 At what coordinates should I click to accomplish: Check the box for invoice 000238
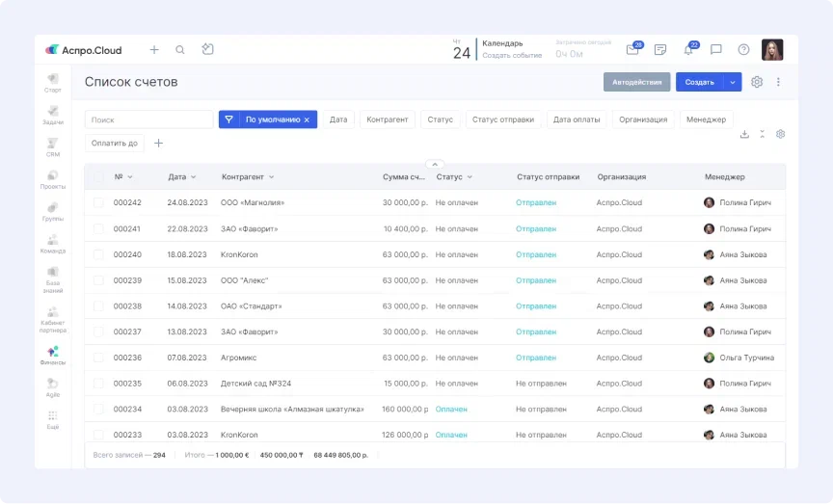[98, 305]
